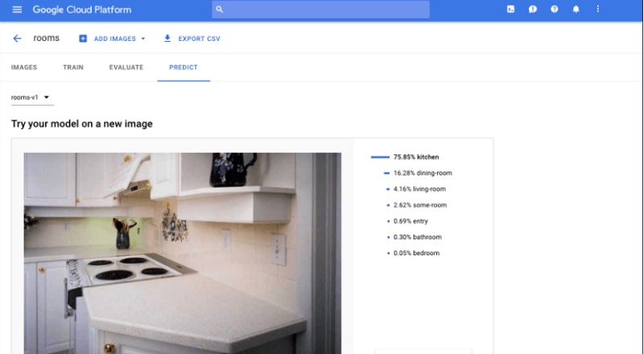Switch to the Train tab
The image size is (644, 354).
(x=73, y=68)
